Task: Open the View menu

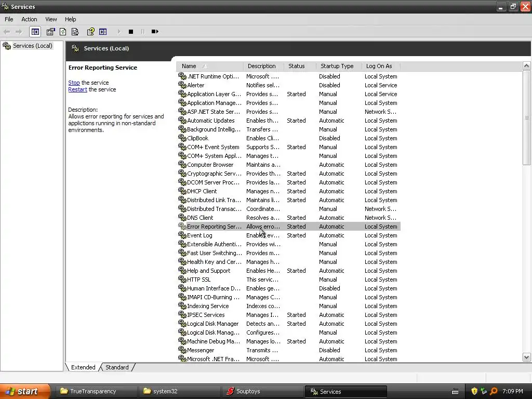Action: [51, 19]
